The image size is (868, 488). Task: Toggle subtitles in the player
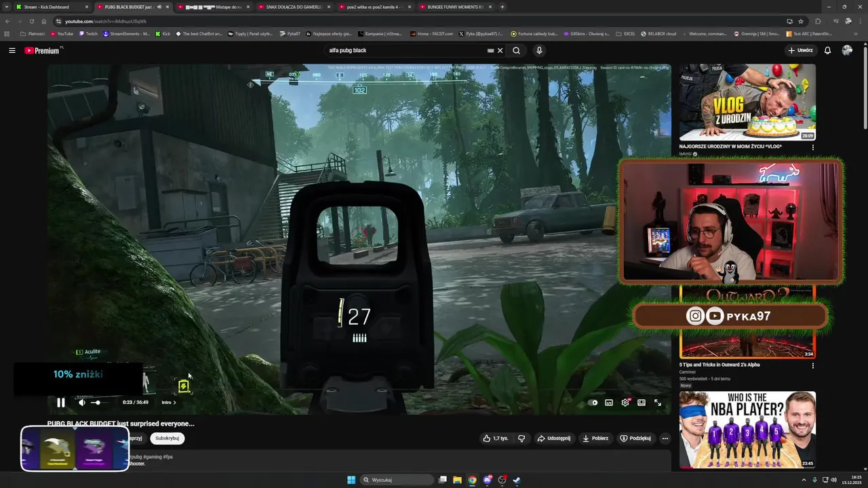609,403
